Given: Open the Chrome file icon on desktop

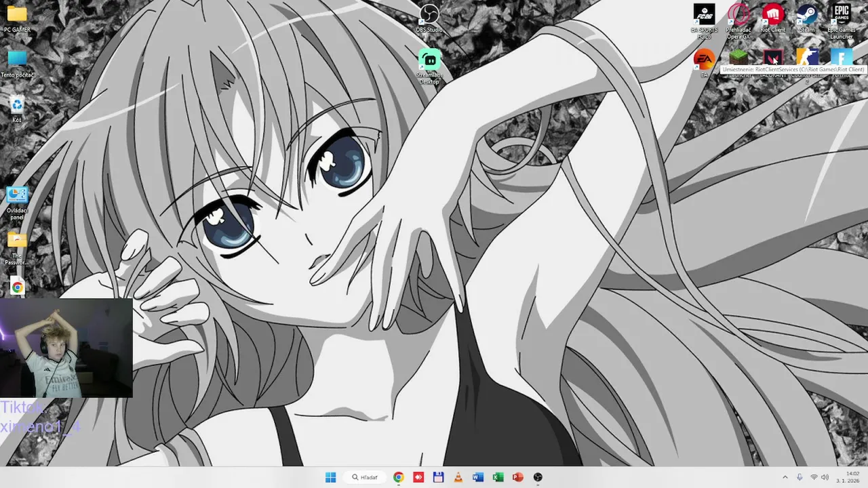Looking at the screenshot, I should [17, 287].
